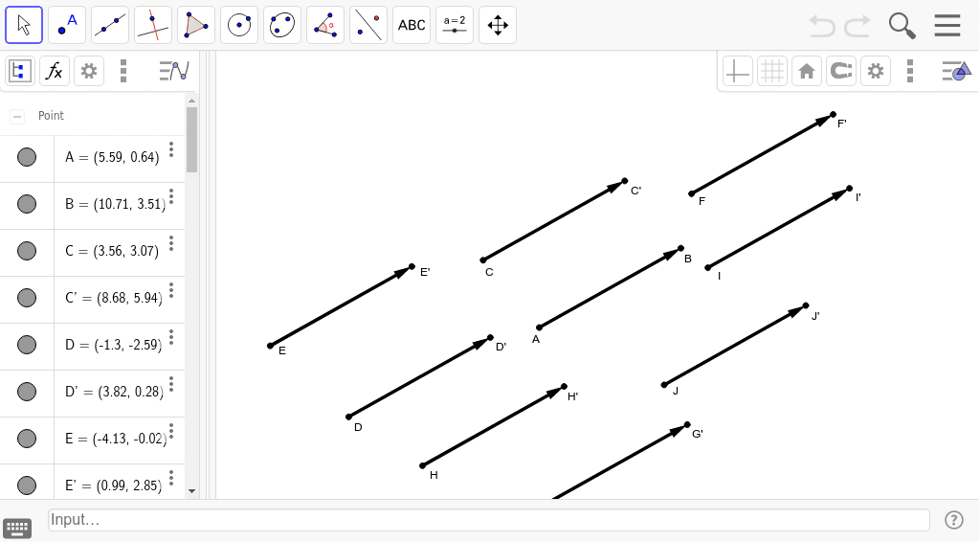Open graphics view three-dots menu
This screenshot has width=980, height=542.
910,71
